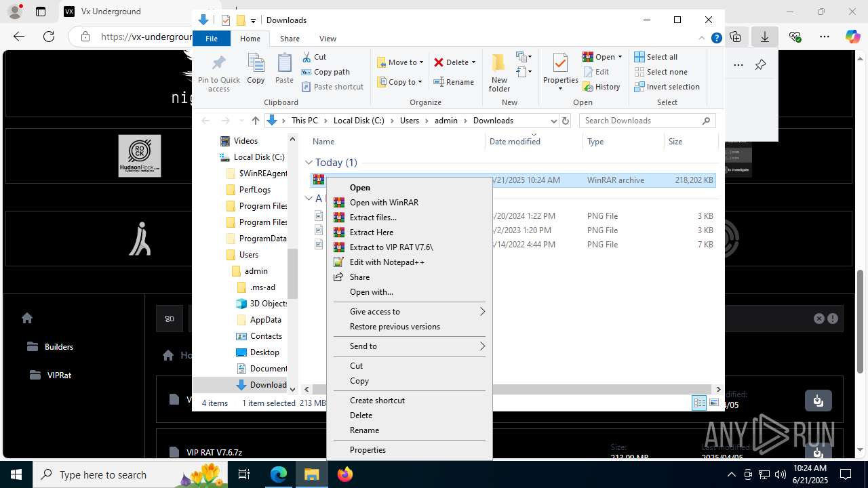
Task: Click the Windows taskbar search box
Action: (x=132, y=474)
